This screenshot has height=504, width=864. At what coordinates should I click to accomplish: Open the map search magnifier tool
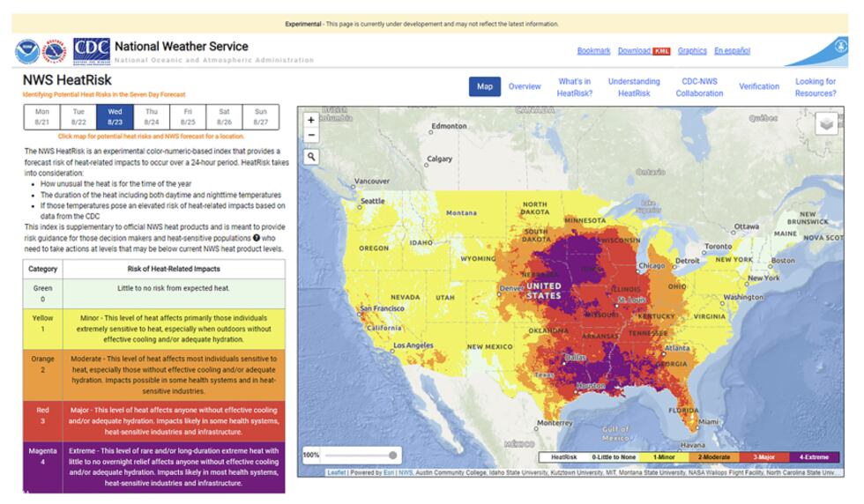pos(310,157)
